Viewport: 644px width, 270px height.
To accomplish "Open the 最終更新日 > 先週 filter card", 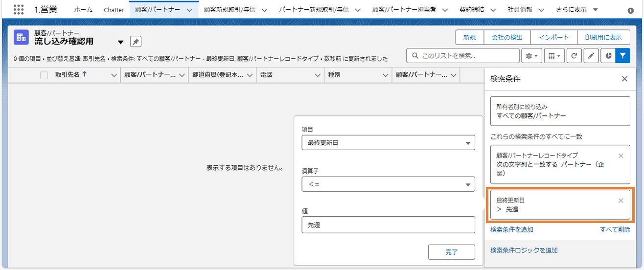I will (x=560, y=204).
